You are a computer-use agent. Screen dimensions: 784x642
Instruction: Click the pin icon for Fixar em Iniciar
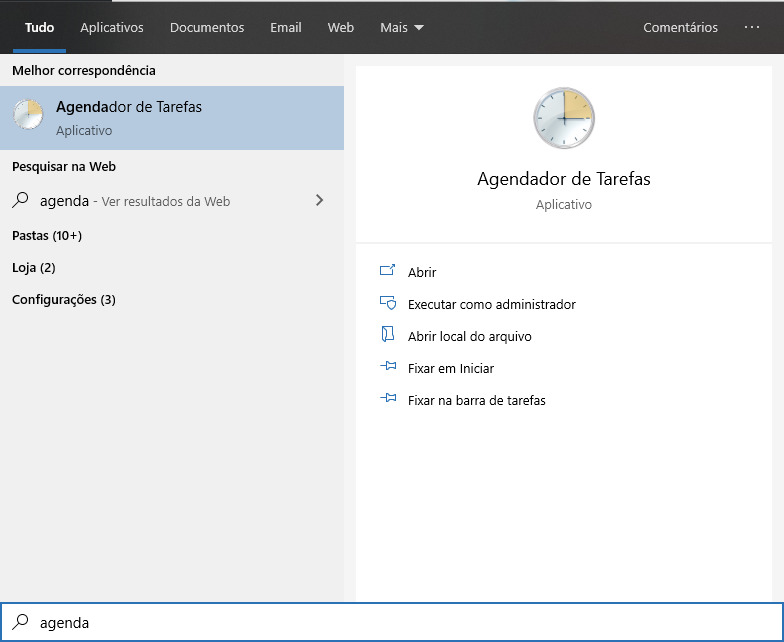click(x=388, y=366)
